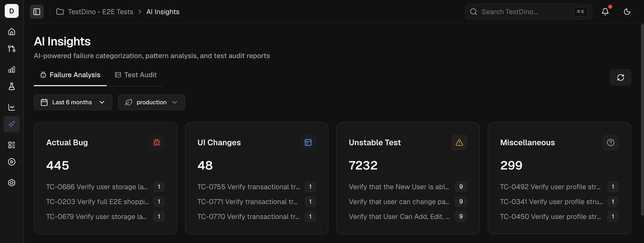644x243 pixels.
Task: Open TC-0450 Verify user profile row
Action: (559, 216)
